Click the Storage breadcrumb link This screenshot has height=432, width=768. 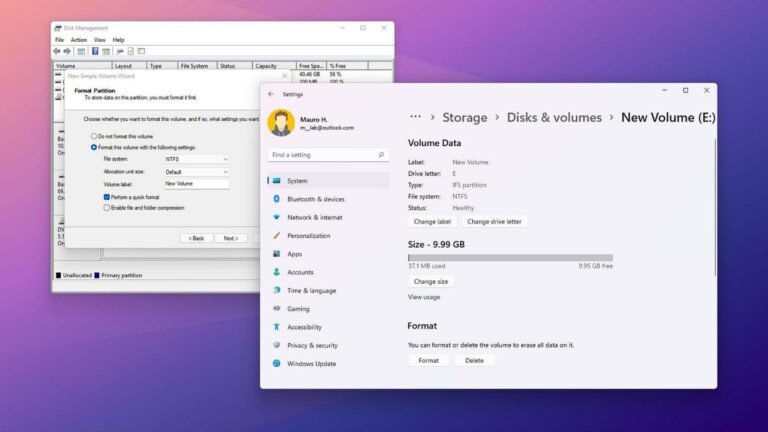click(x=465, y=117)
